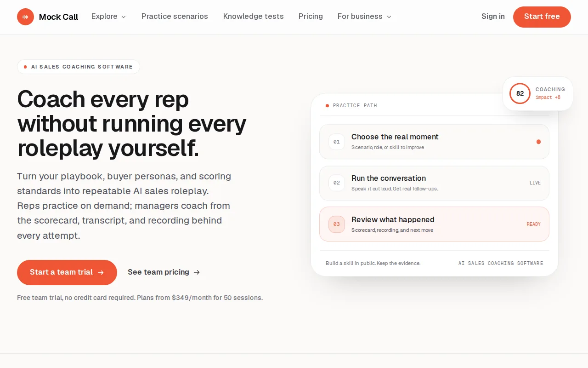Open the Pricing page
Screen dimensions: 588x368
(x=311, y=17)
